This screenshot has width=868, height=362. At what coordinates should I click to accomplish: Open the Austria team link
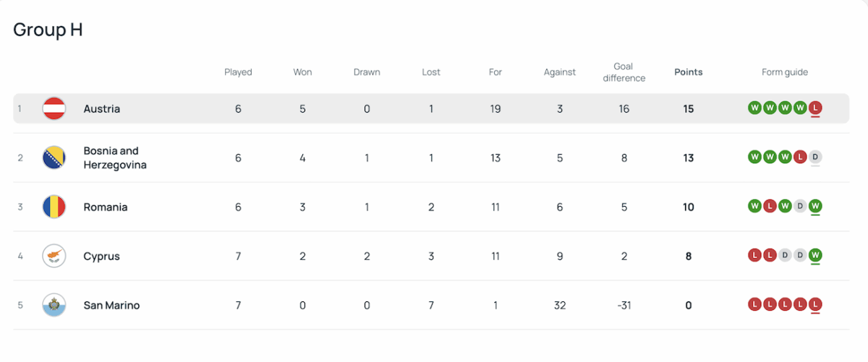click(102, 108)
